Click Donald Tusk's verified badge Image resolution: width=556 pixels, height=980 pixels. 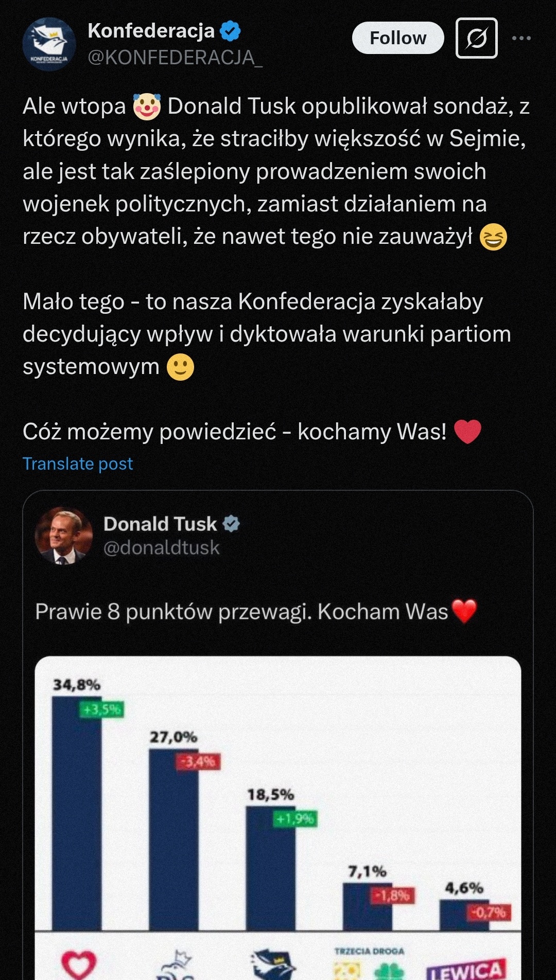click(231, 524)
